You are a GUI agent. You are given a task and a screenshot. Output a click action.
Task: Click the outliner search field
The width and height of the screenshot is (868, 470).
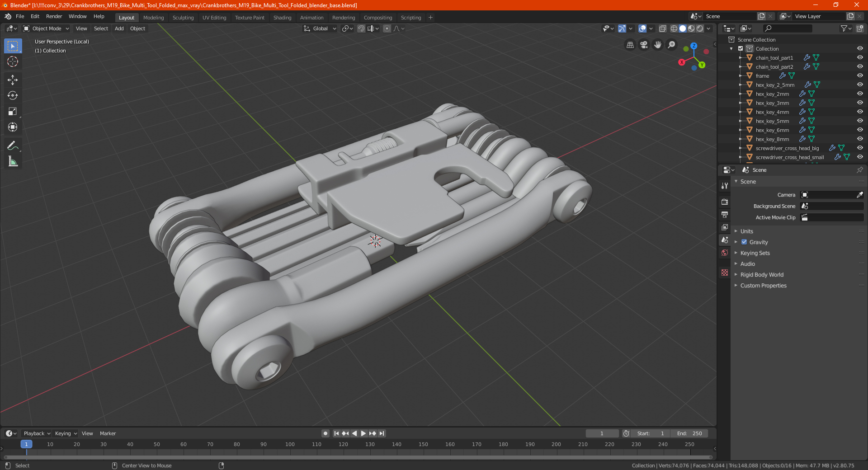pos(787,28)
